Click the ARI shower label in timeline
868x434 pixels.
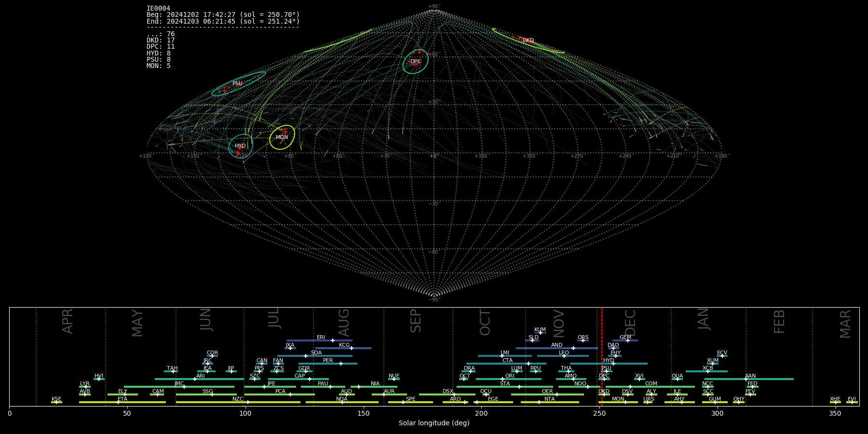(x=201, y=376)
